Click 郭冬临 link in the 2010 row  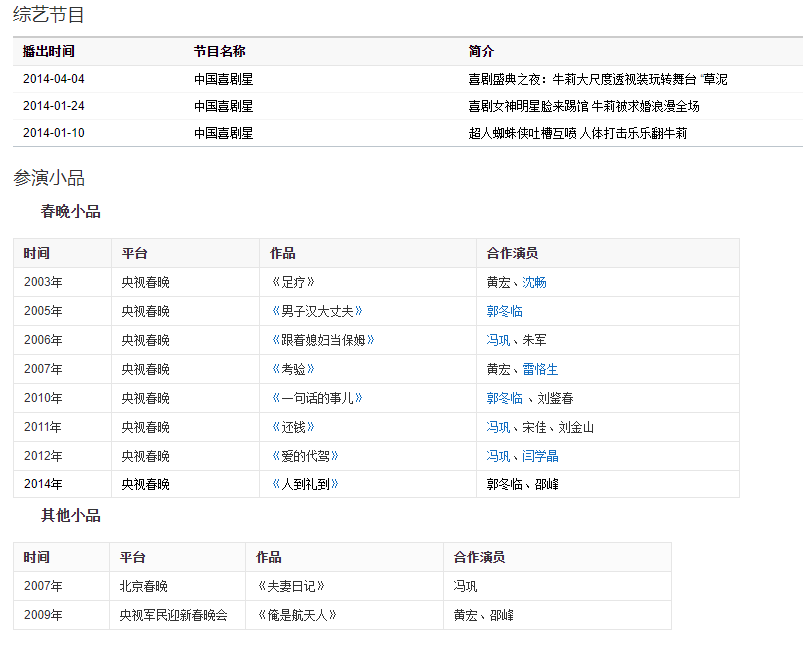pos(505,398)
